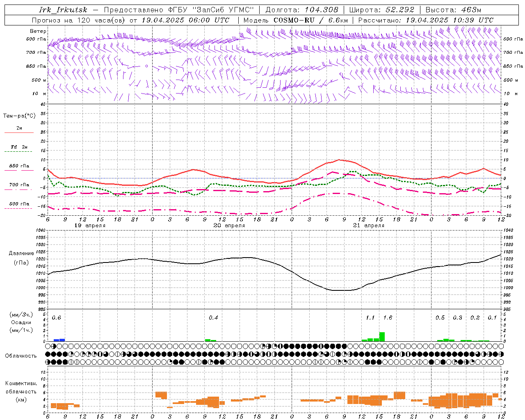Click the "Рассчитано: 19.04.2025 10:39 UTC" text
Image resolution: width=525 pixels, height=420 pixels.
426,20
